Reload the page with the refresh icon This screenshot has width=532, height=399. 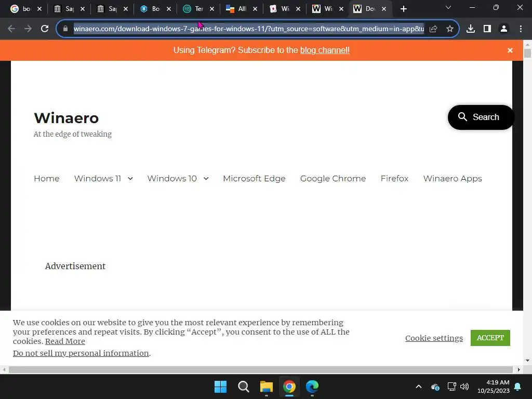coord(45,29)
